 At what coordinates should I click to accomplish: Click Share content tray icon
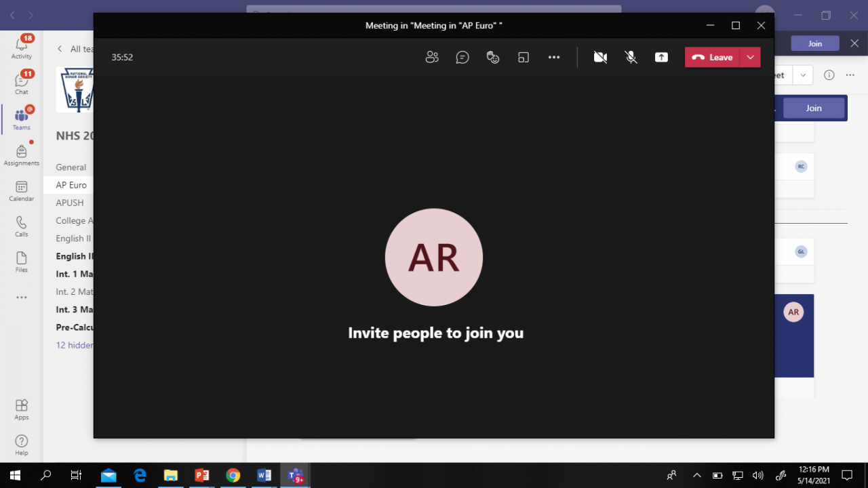(661, 58)
